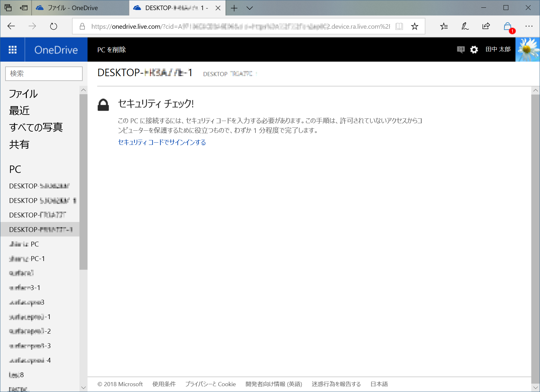
Task: Open Edge more options menu
Action: [x=529, y=26]
